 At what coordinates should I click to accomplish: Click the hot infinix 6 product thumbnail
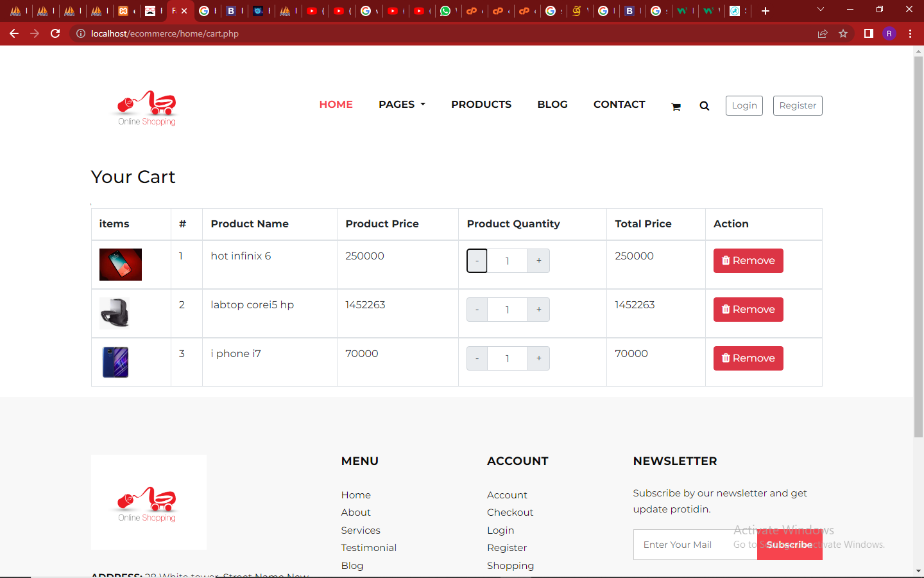coord(121,265)
